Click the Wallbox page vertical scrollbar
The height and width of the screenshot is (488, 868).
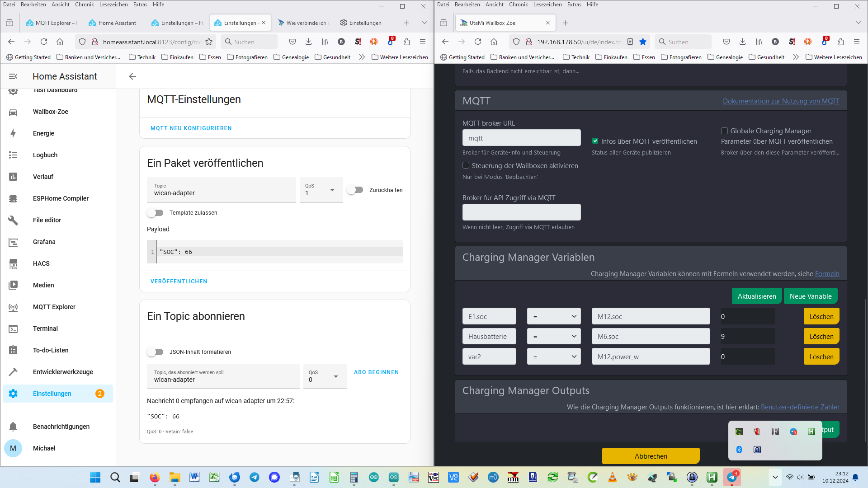click(865, 371)
